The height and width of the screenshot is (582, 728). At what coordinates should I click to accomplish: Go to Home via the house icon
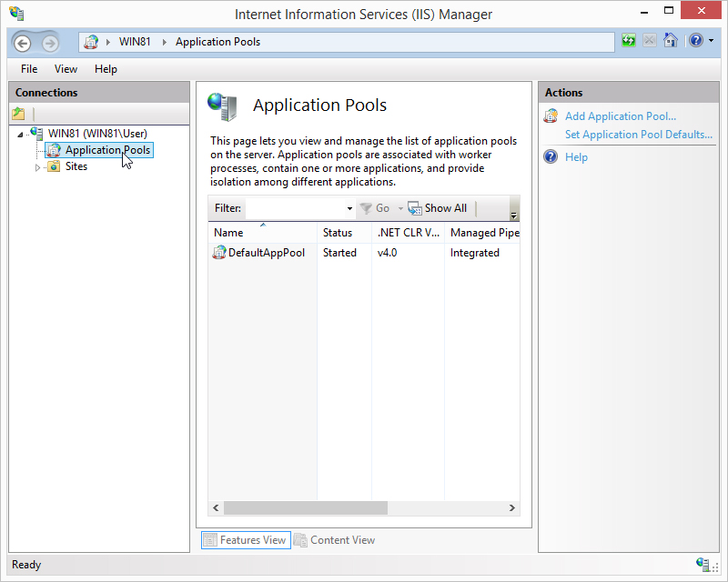[x=671, y=40]
